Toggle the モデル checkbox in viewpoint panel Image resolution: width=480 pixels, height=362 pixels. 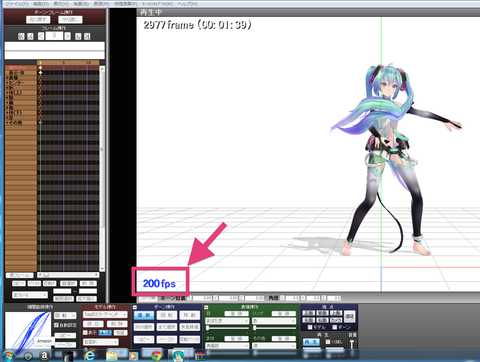tap(310, 327)
